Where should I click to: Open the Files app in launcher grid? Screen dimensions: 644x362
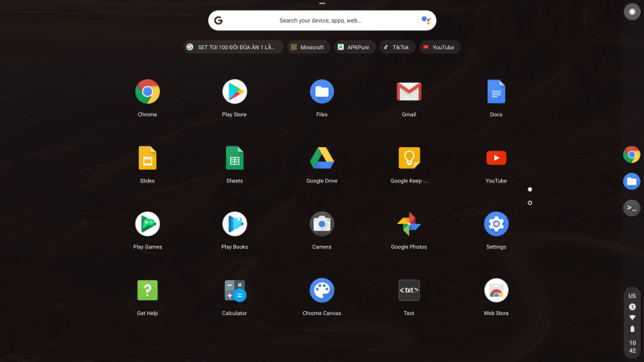click(322, 91)
